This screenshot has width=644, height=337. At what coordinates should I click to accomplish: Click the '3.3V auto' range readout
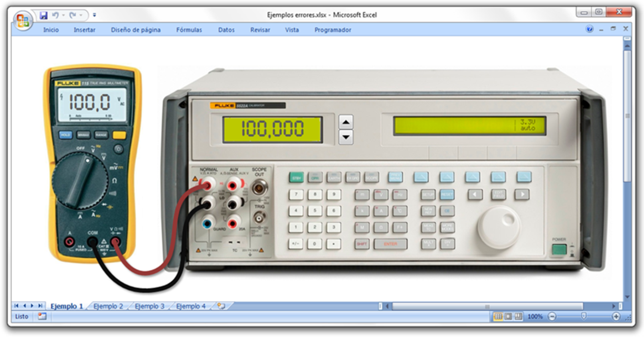click(528, 125)
